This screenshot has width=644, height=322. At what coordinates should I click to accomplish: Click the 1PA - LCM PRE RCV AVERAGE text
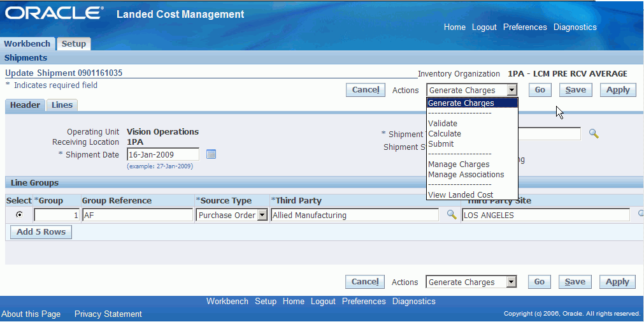point(568,74)
